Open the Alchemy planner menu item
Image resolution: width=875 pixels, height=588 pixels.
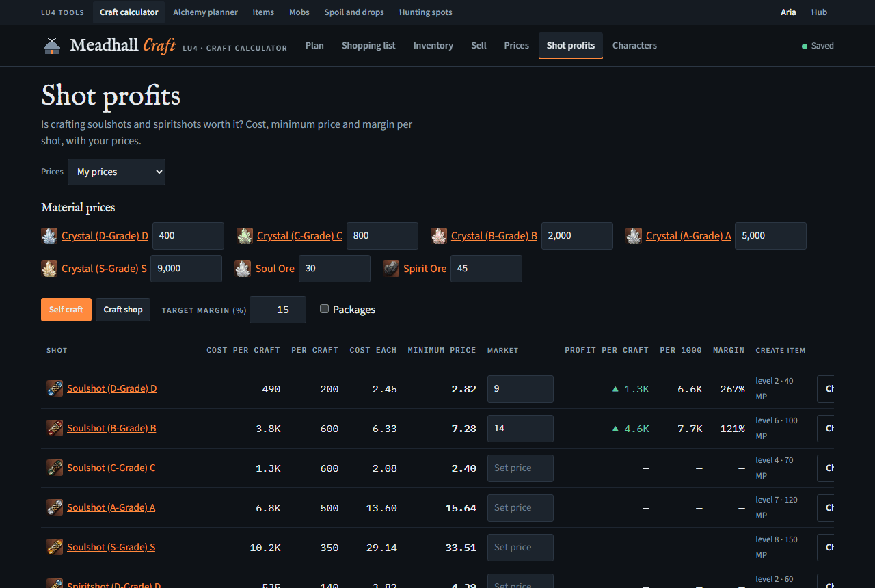pos(206,12)
